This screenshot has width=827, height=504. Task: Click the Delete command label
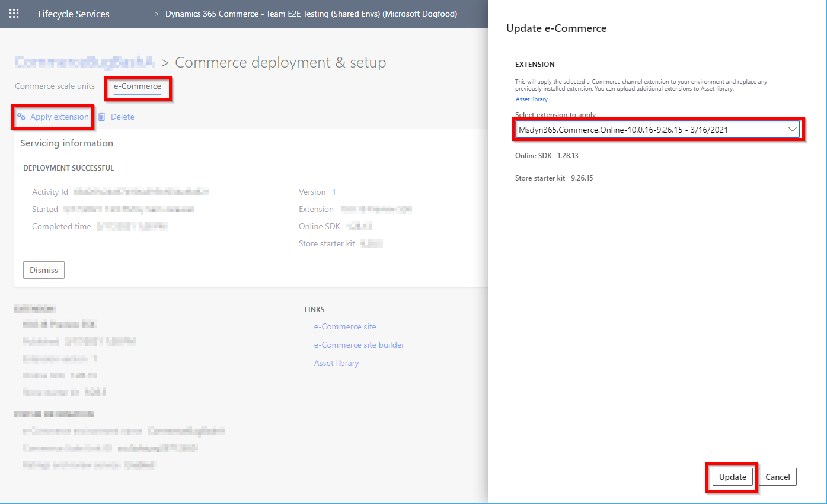tap(123, 117)
